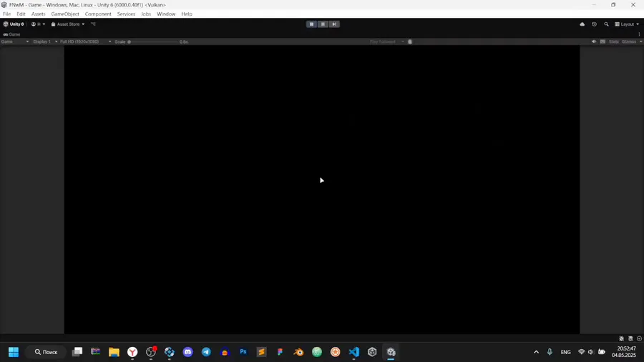The image size is (644, 362).
Task: Click the active Unity Editor taskbar icon
Action: click(x=391, y=352)
